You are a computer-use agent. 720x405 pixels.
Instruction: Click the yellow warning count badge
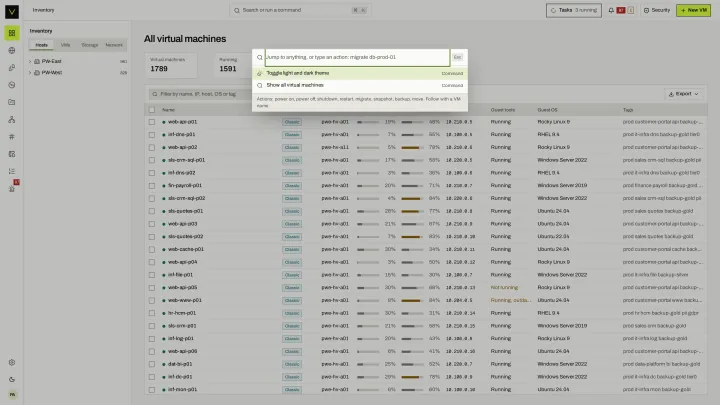(x=631, y=10)
